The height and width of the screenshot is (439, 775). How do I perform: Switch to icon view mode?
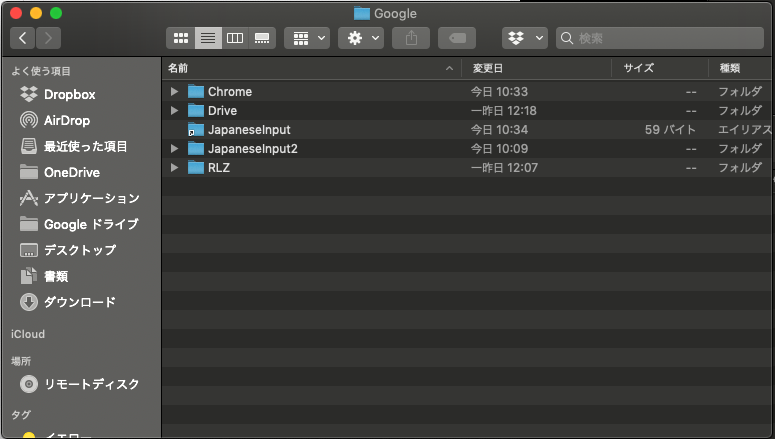pyautogui.click(x=181, y=38)
